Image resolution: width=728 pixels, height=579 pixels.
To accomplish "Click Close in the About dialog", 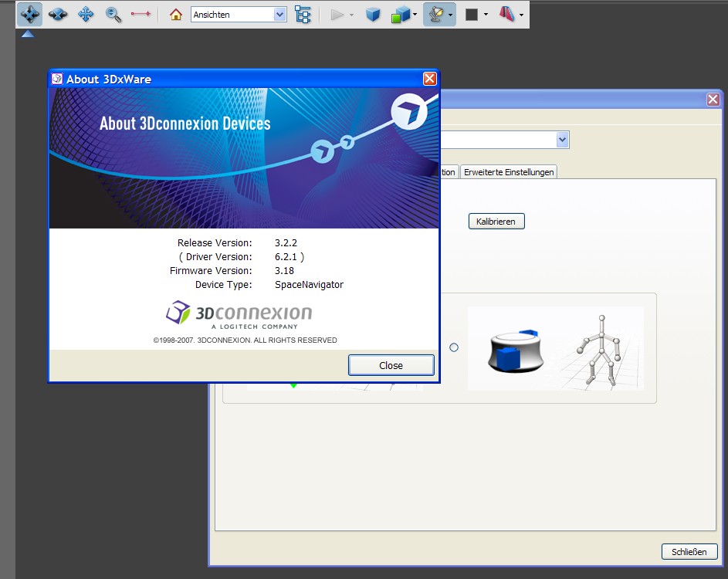I will (x=391, y=365).
